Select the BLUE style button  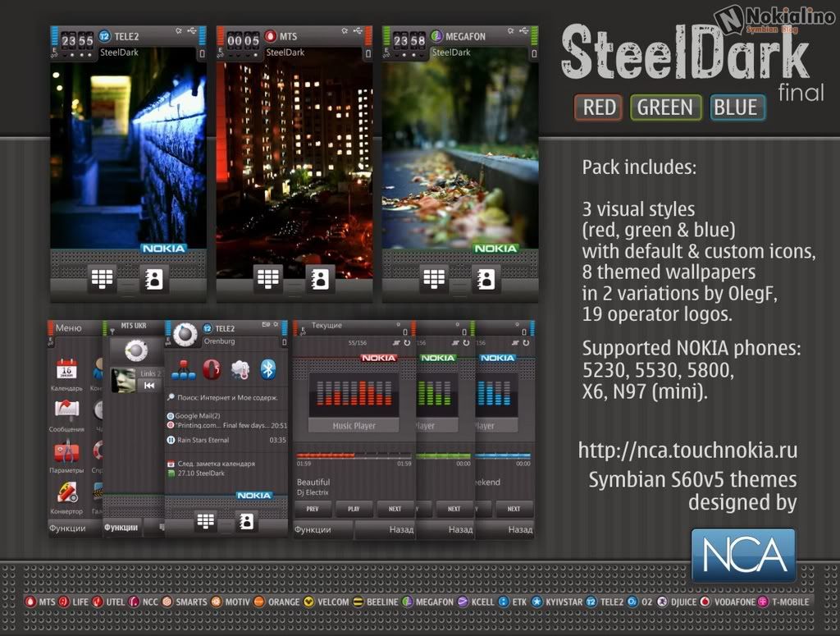click(x=737, y=108)
